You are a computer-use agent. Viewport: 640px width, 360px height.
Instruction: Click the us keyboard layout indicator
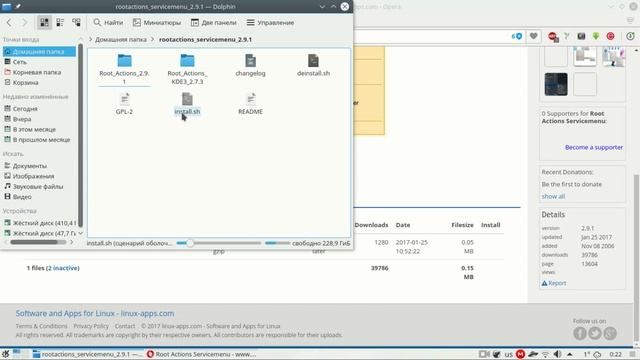[x=509, y=354]
